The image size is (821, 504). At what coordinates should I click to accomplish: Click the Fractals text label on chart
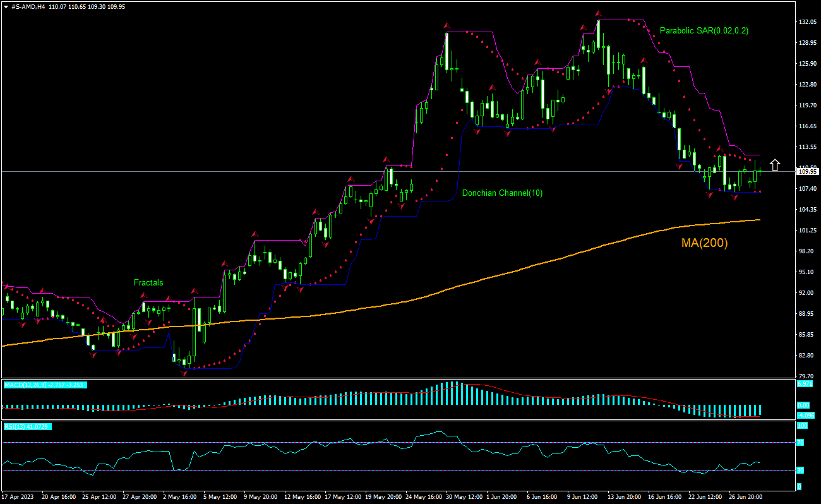148,282
